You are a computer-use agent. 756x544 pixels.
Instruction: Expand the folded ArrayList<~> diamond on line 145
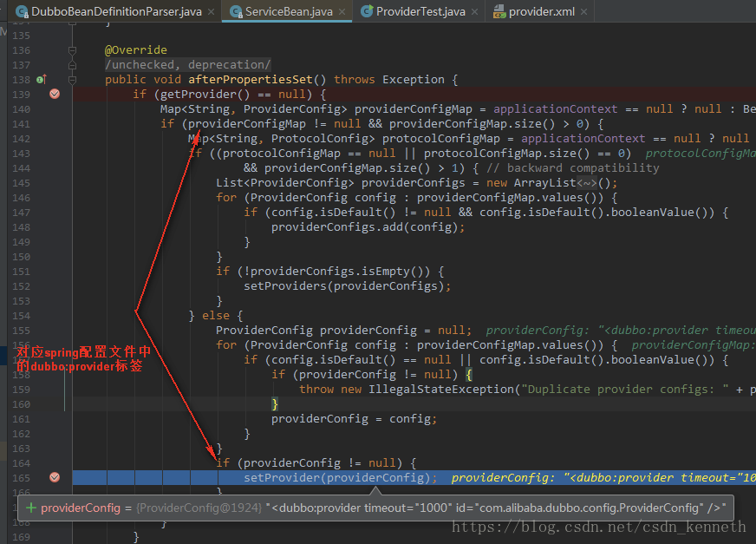pos(587,183)
